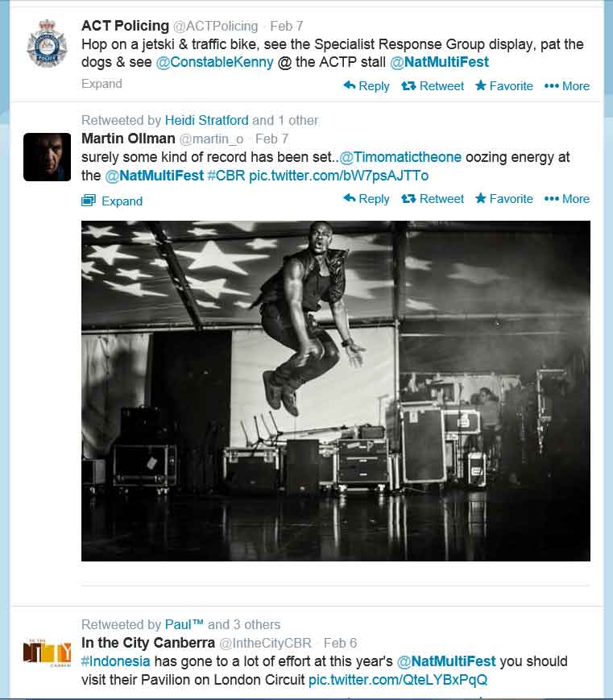The width and height of the screenshot is (613, 700).
Task: Open In the City Canberra logo avatar
Action: (x=47, y=653)
